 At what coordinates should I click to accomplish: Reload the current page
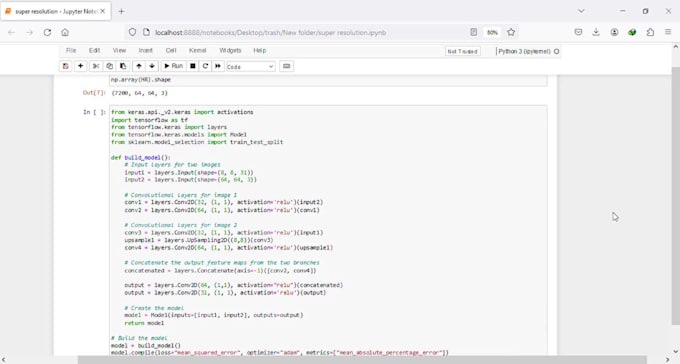pos(47,32)
